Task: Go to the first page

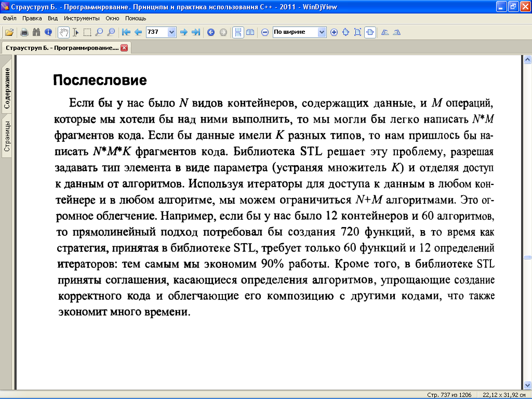Action: 126,32
